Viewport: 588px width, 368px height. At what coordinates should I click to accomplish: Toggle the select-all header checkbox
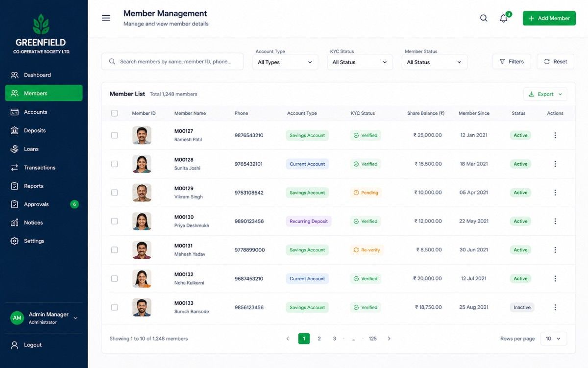pyautogui.click(x=114, y=113)
